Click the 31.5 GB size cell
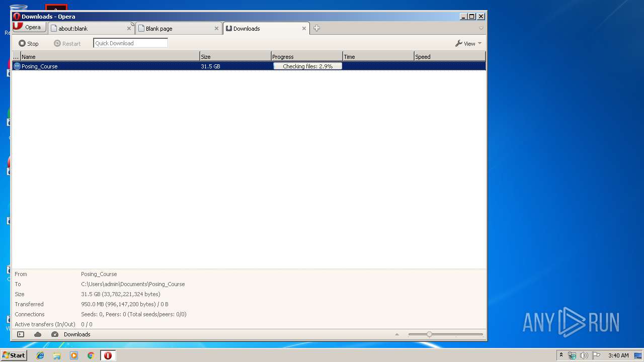 (210, 66)
